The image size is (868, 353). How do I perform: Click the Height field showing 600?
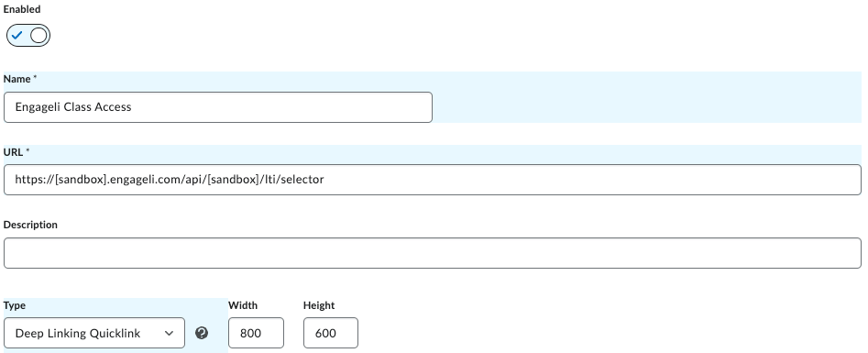[x=331, y=333]
